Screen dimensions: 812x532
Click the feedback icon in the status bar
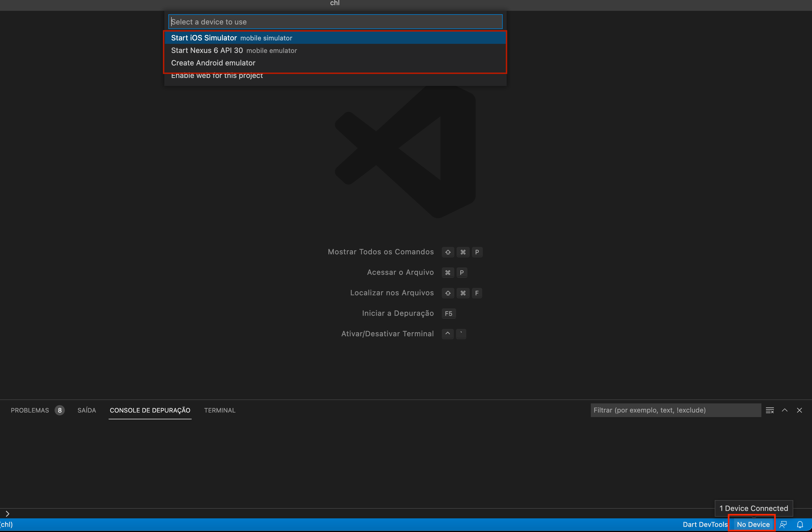pyautogui.click(x=783, y=525)
